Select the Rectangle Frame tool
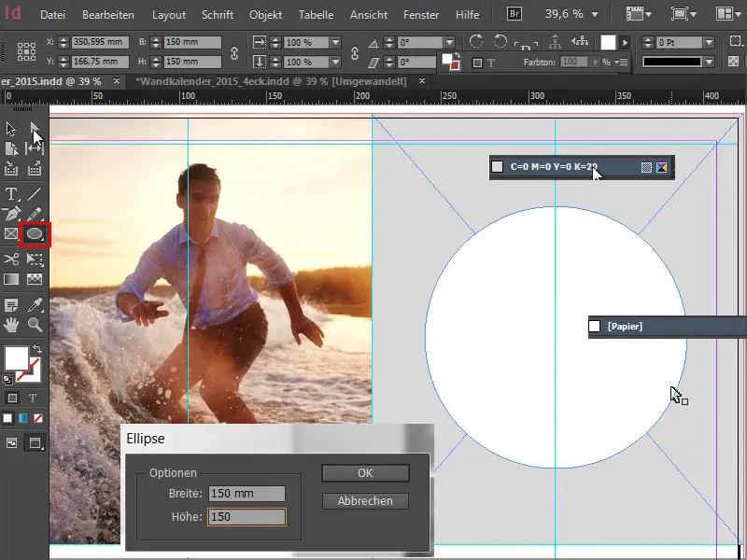 click(x=11, y=234)
